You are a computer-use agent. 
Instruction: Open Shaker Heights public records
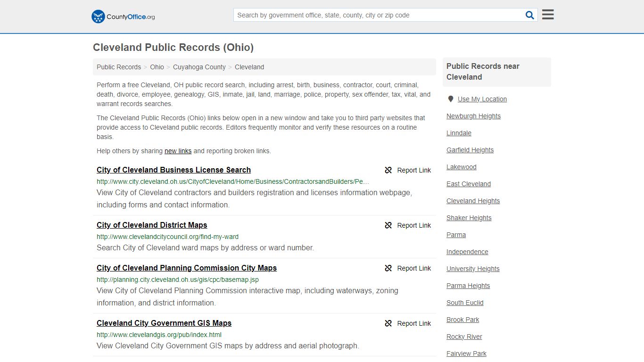[469, 218]
